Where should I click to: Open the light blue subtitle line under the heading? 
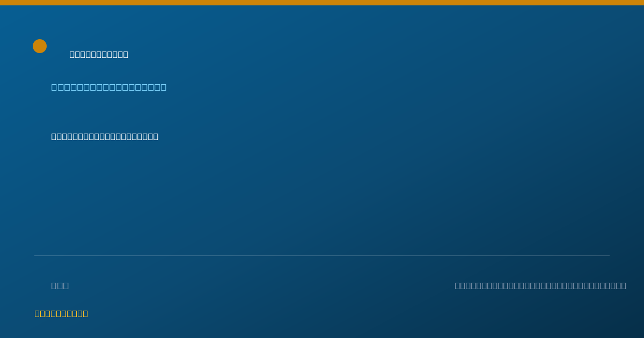tap(109, 87)
